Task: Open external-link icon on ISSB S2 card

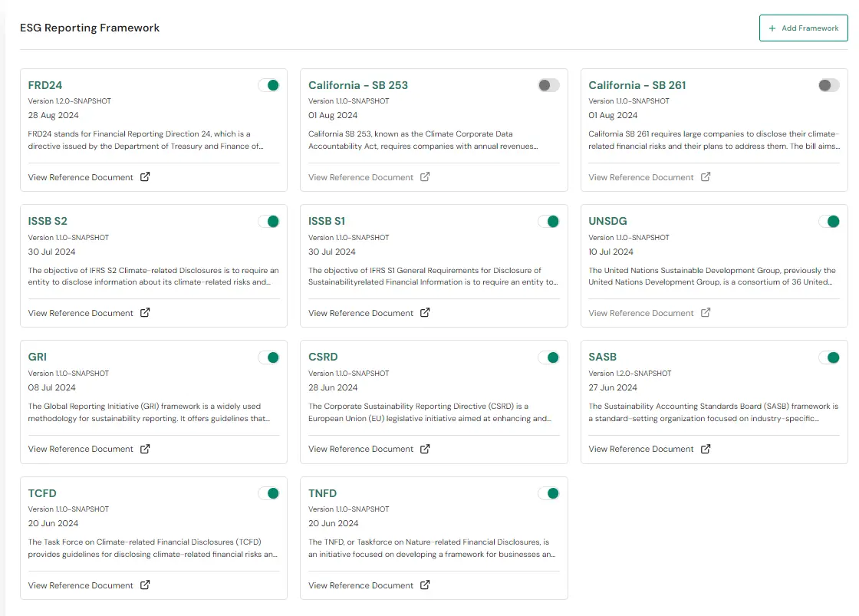Action: pyautogui.click(x=145, y=312)
